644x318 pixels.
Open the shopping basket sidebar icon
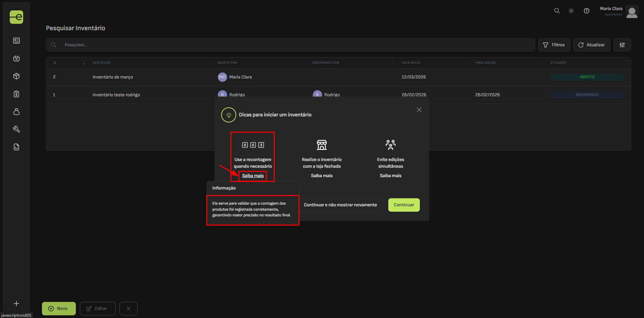16,58
